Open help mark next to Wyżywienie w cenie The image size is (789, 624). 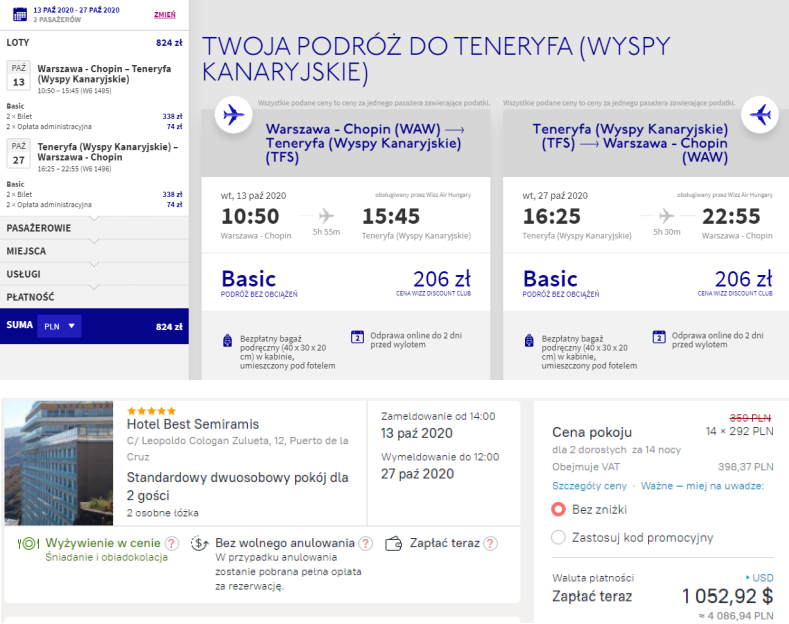pyautogui.click(x=172, y=543)
